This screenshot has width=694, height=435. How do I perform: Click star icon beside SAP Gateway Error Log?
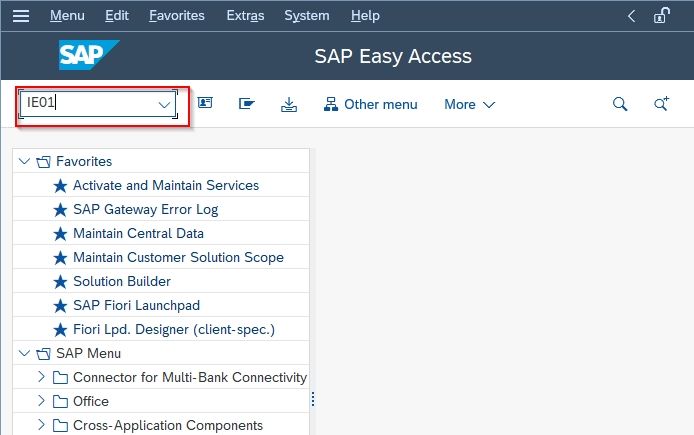pos(60,210)
